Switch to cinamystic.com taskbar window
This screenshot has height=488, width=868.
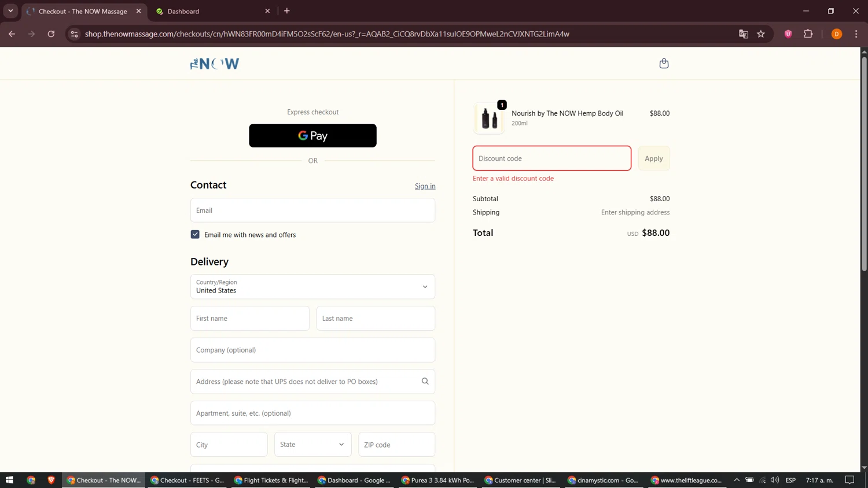pyautogui.click(x=605, y=480)
